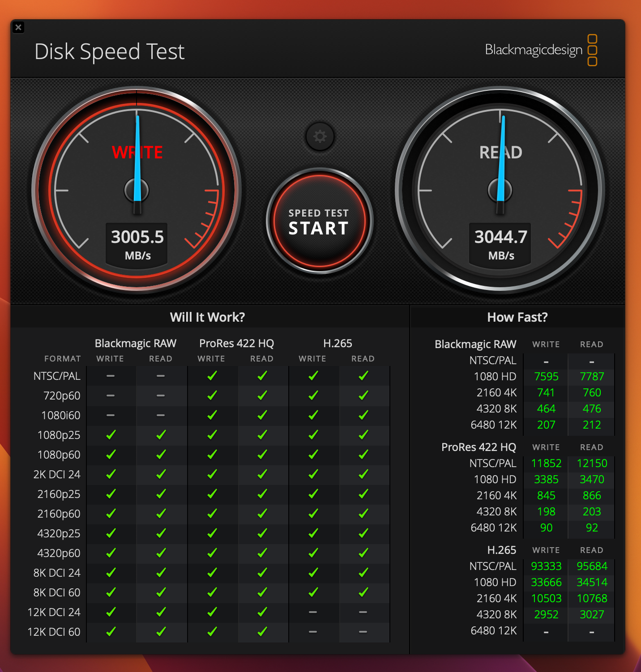Click the "Disk Speed Test" title

pos(110,51)
